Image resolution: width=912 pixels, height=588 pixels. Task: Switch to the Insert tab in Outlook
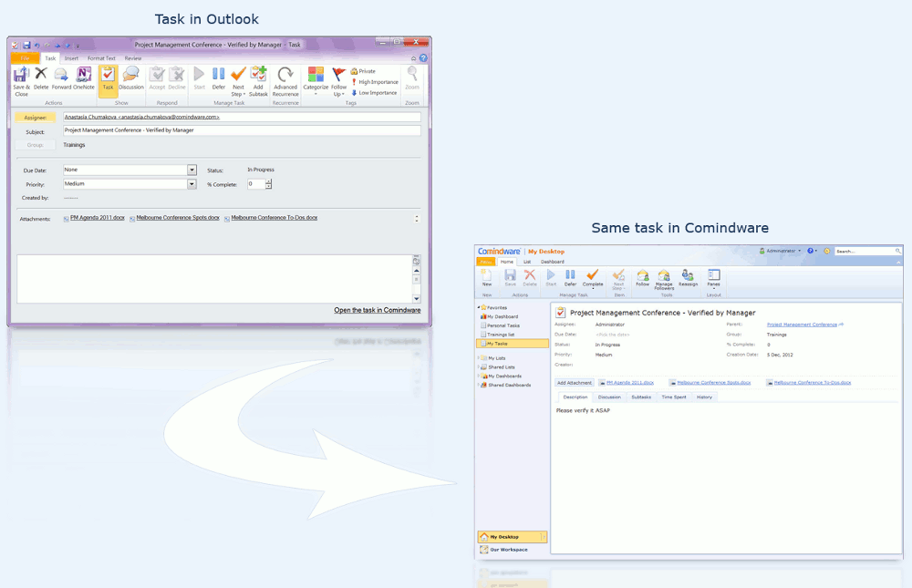[x=71, y=58]
